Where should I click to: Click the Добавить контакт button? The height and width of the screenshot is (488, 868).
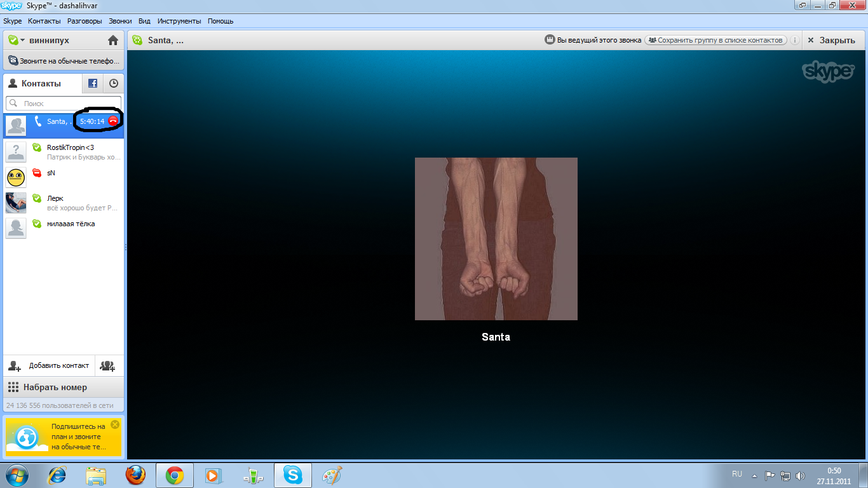pyautogui.click(x=49, y=366)
